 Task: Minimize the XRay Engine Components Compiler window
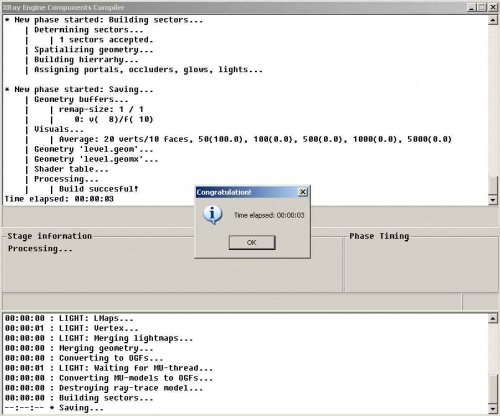(x=471, y=7)
